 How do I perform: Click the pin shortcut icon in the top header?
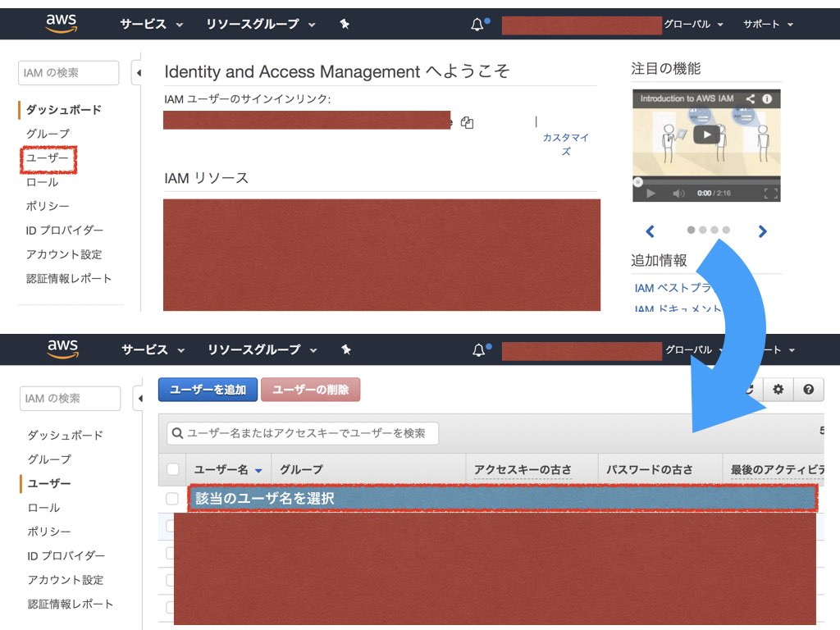pyautogui.click(x=345, y=24)
